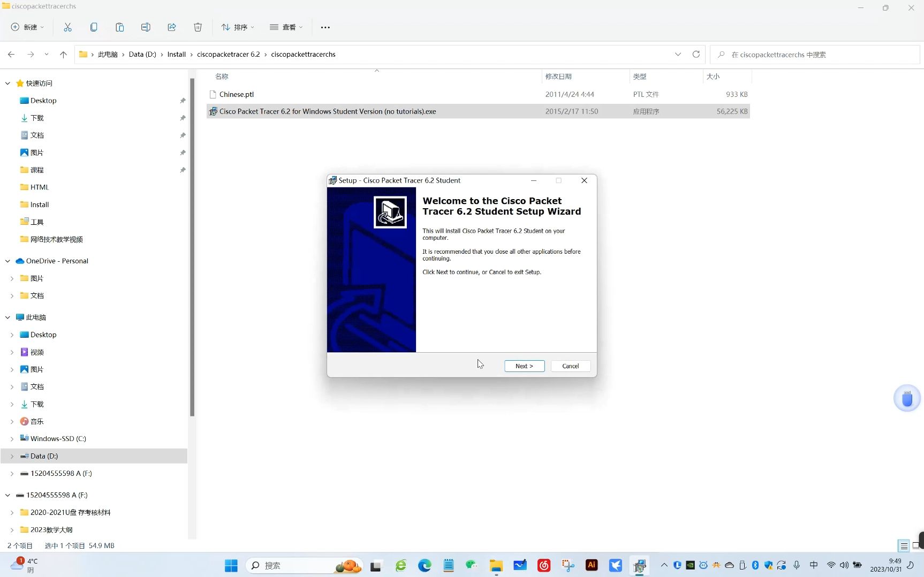
Task: Open recent locations dropdown chevron
Action: (x=47, y=55)
